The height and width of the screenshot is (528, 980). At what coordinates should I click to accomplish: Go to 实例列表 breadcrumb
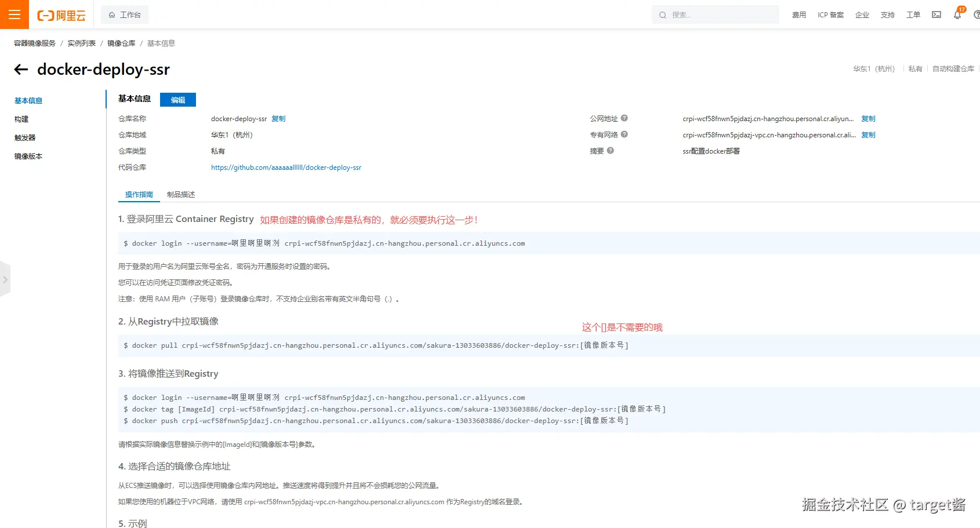81,43
